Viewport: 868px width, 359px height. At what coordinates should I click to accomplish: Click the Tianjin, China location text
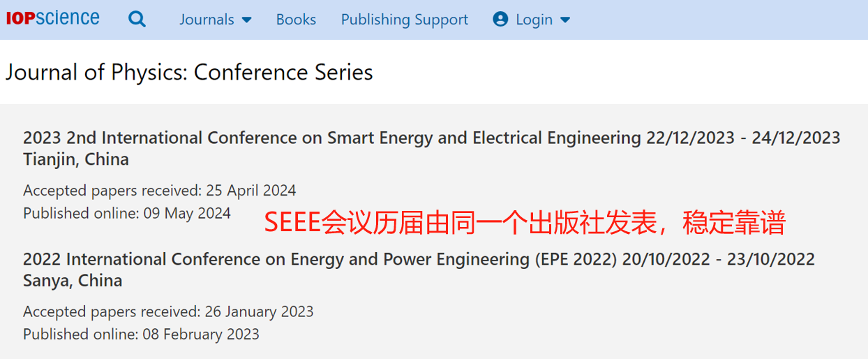[76, 160]
